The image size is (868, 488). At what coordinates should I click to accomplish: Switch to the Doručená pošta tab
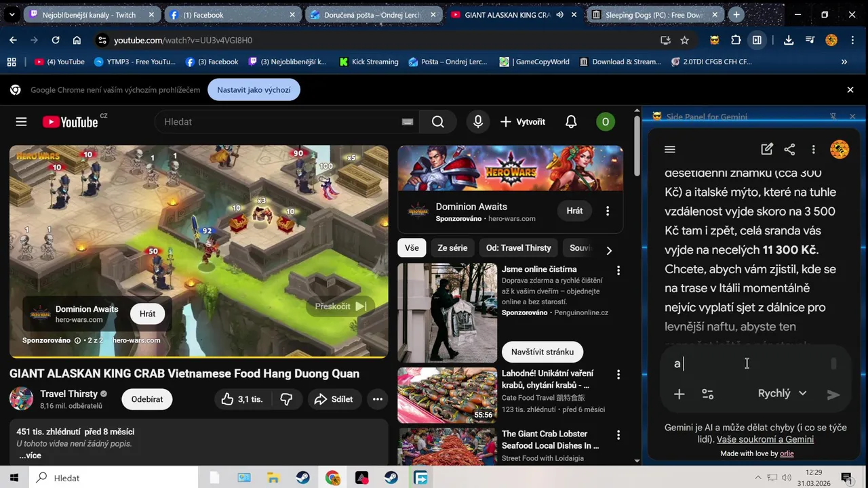pyautogui.click(x=373, y=14)
